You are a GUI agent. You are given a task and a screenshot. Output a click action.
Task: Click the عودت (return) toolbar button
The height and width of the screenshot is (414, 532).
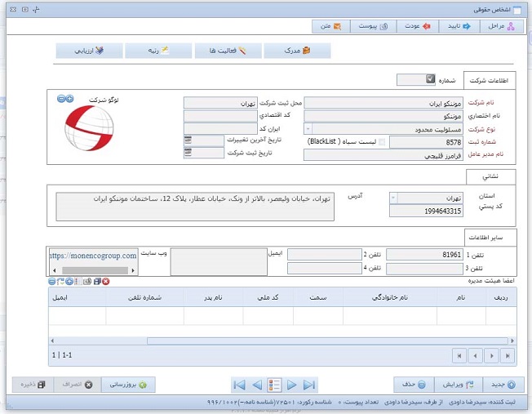coord(417,26)
